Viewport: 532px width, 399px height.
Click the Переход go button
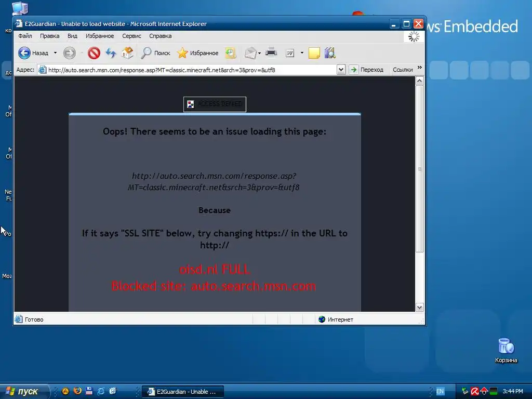coord(367,70)
